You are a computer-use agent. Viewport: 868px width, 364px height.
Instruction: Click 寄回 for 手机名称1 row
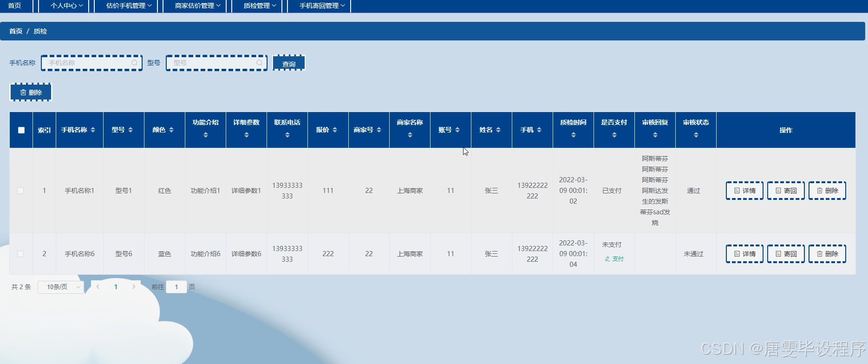coord(786,191)
